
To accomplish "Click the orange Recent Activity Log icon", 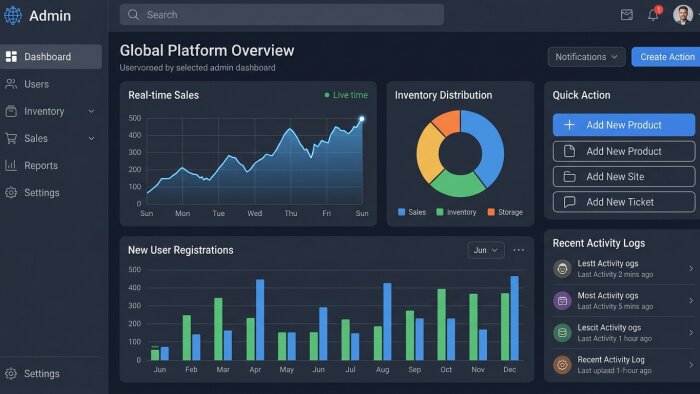I will pyautogui.click(x=562, y=365).
